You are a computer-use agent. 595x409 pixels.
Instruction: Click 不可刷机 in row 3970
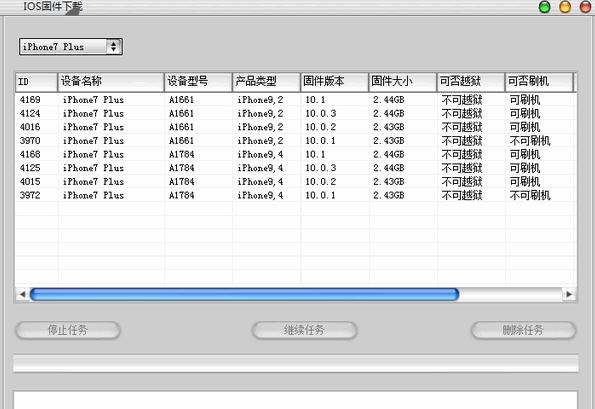click(x=530, y=141)
